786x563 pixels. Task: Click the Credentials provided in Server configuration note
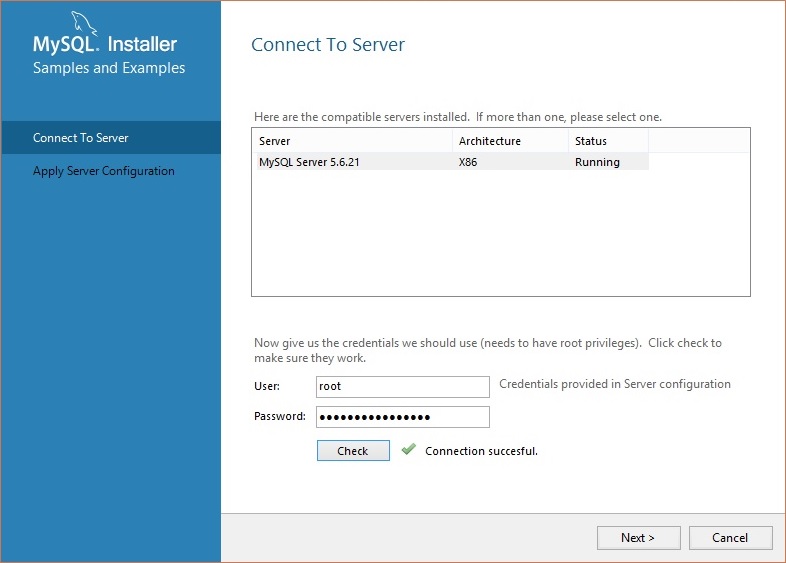click(x=615, y=384)
